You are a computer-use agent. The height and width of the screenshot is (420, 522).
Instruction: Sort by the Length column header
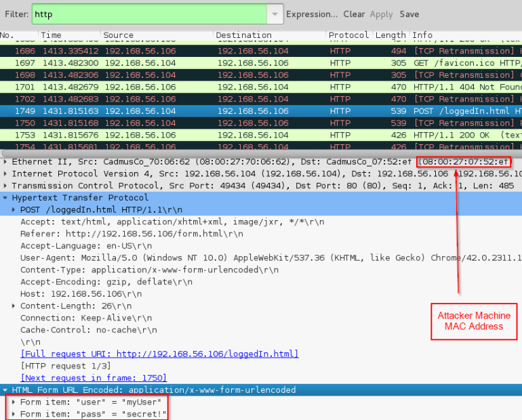tap(390, 35)
